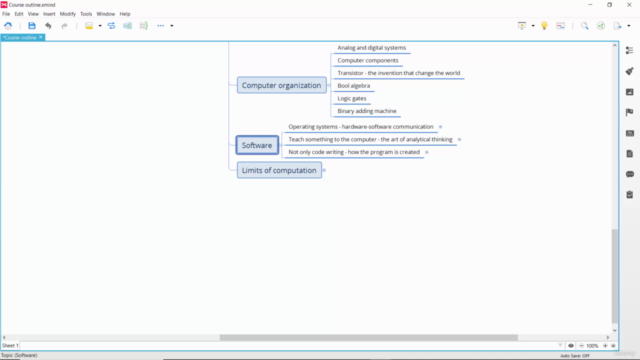The height and width of the screenshot is (360, 640).
Task: Click the Boundary icon in the toolbar
Action: click(x=127, y=26)
